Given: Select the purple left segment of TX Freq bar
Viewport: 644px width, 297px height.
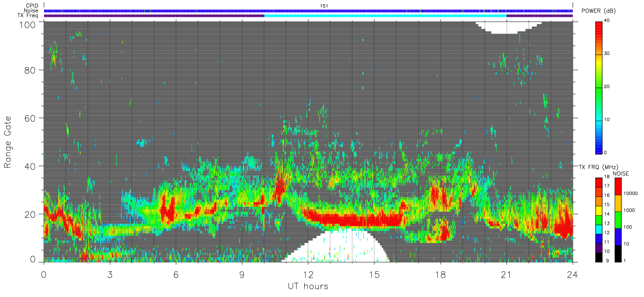Looking at the screenshot, I should point(154,16).
